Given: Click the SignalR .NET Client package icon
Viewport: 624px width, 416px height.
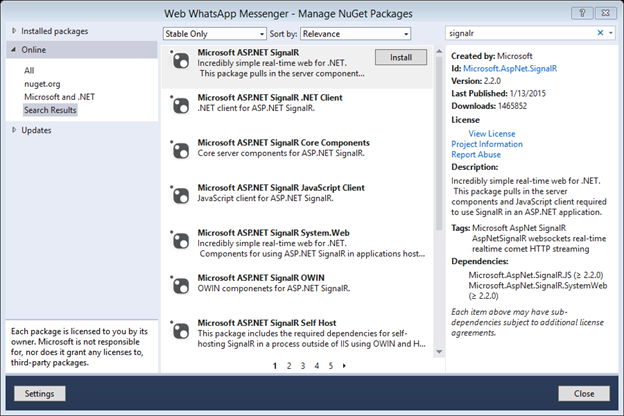Looking at the screenshot, I should 181,106.
